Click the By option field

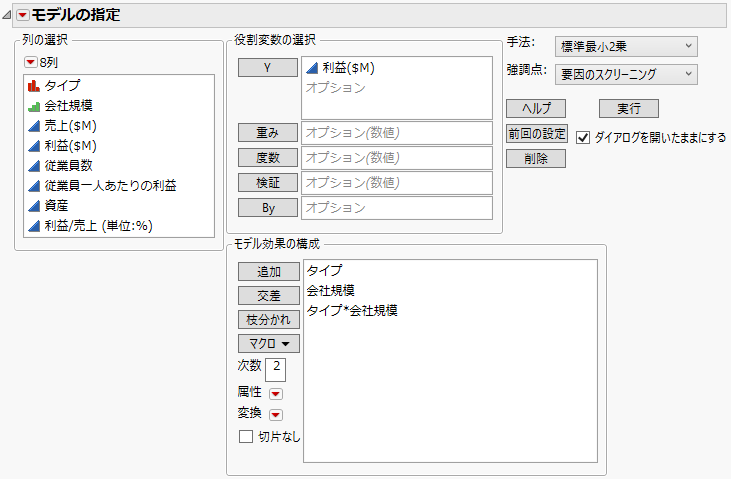pos(397,208)
